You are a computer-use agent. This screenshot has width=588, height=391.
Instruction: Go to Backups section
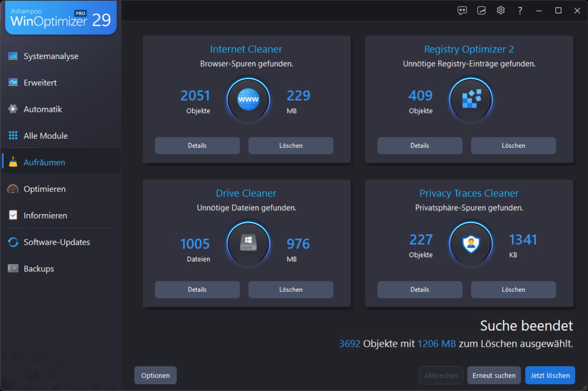coord(61,268)
